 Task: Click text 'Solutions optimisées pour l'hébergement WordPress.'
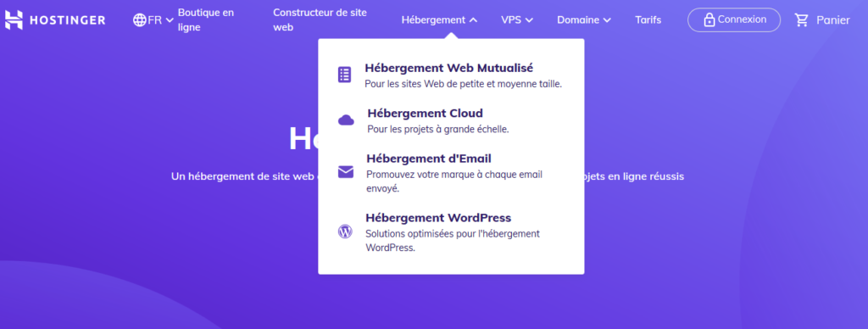coord(453,240)
